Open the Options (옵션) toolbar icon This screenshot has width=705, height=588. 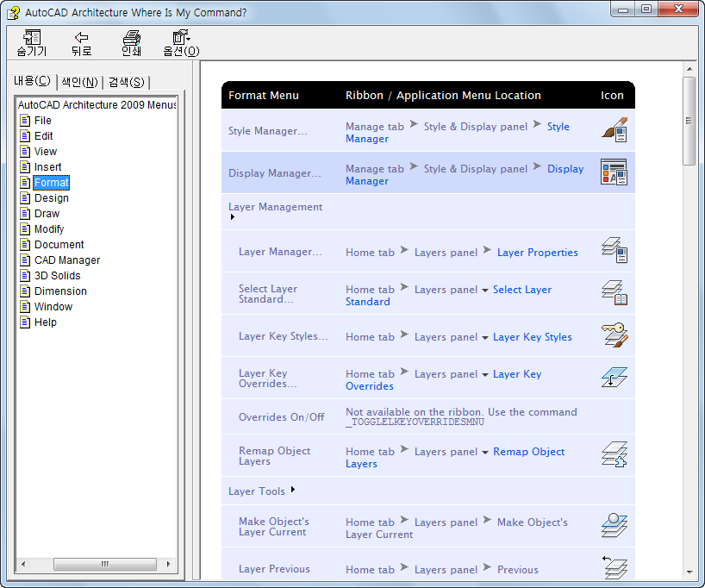[x=181, y=43]
